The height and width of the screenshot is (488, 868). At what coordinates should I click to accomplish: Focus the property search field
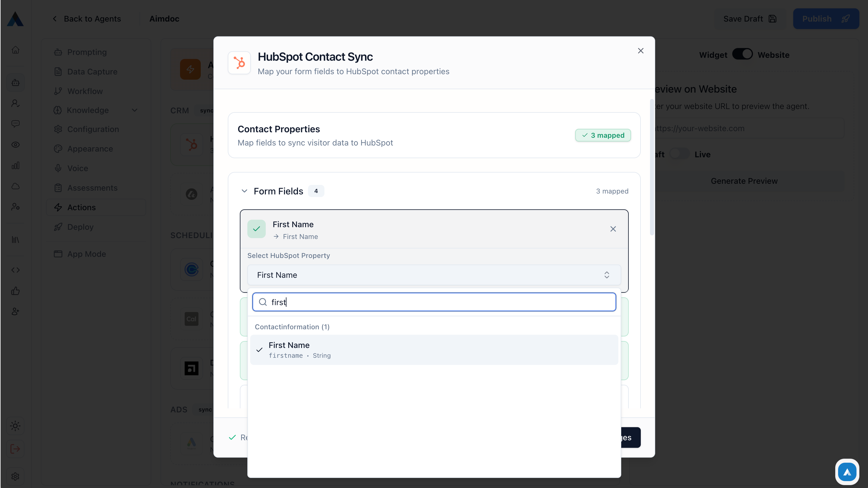[x=434, y=302]
